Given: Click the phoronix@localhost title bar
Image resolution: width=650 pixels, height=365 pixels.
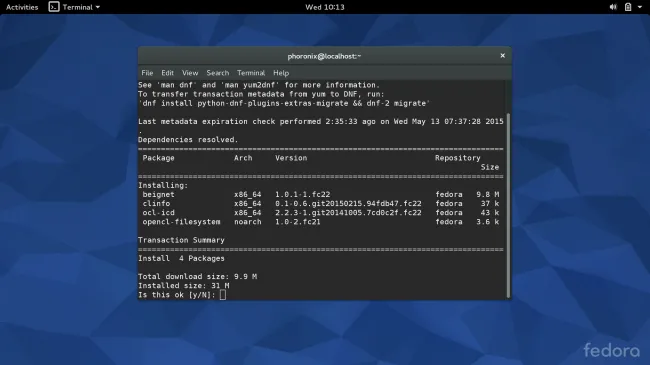Looking at the screenshot, I should pos(324,56).
